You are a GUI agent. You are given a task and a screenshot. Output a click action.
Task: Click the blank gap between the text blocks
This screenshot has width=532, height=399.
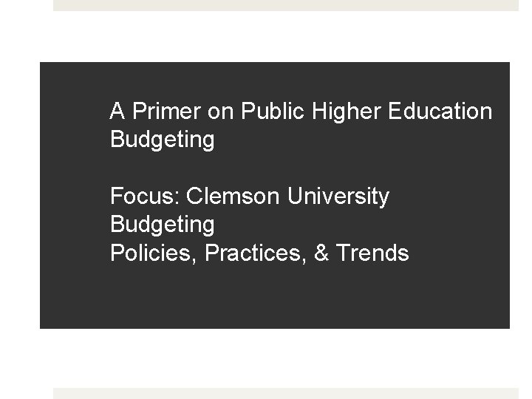(273, 168)
